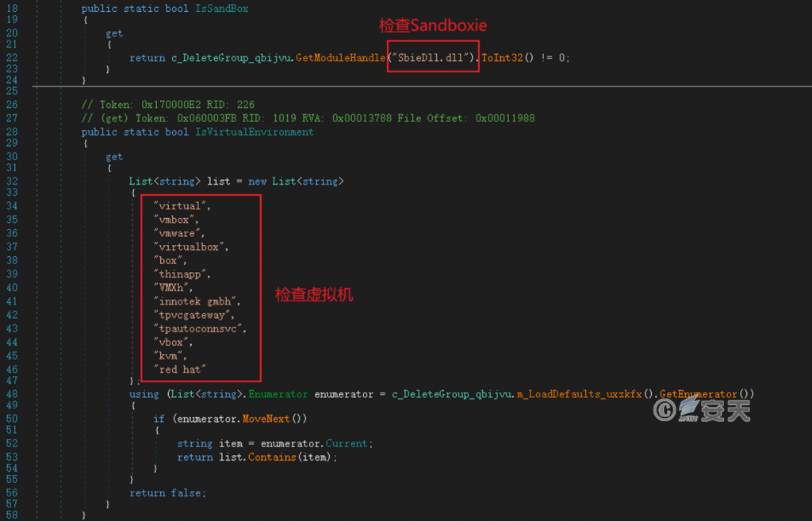Click line number 32 in the gutter

click(11, 181)
